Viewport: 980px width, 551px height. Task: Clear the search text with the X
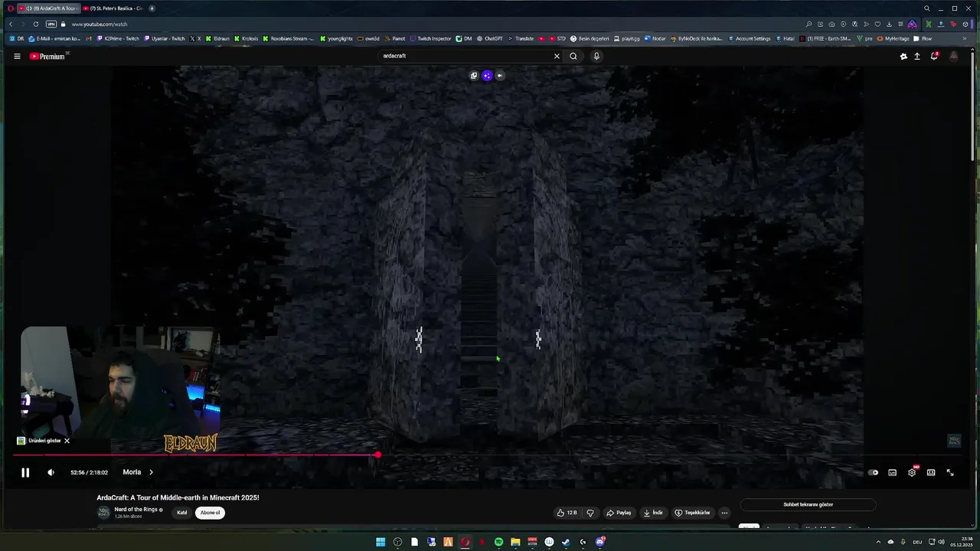[557, 56]
